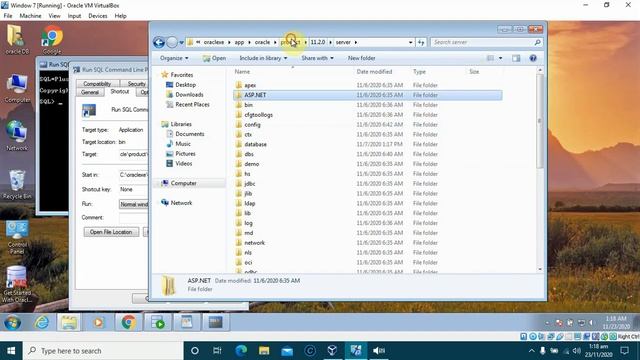640x360 pixels.
Task: Open VirtualBox Devices menu
Action: (98, 16)
